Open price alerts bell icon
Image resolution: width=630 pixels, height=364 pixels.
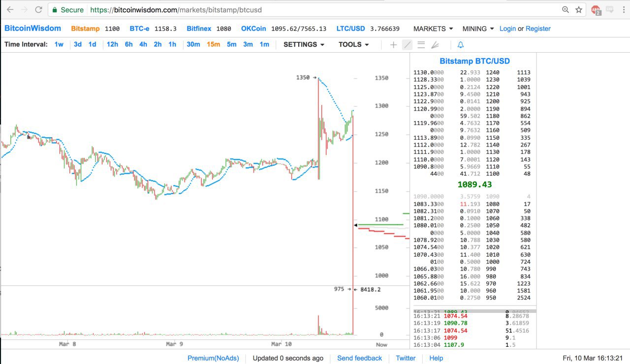click(x=461, y=45)
